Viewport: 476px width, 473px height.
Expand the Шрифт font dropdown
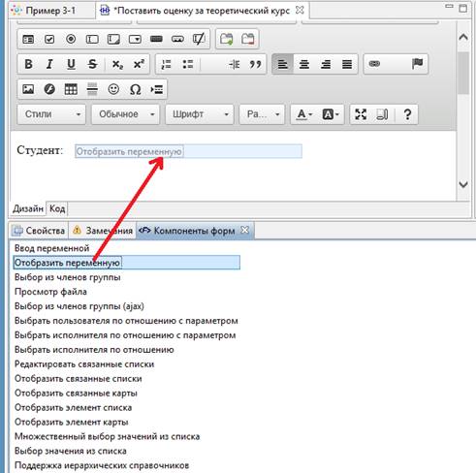point(200,114)
